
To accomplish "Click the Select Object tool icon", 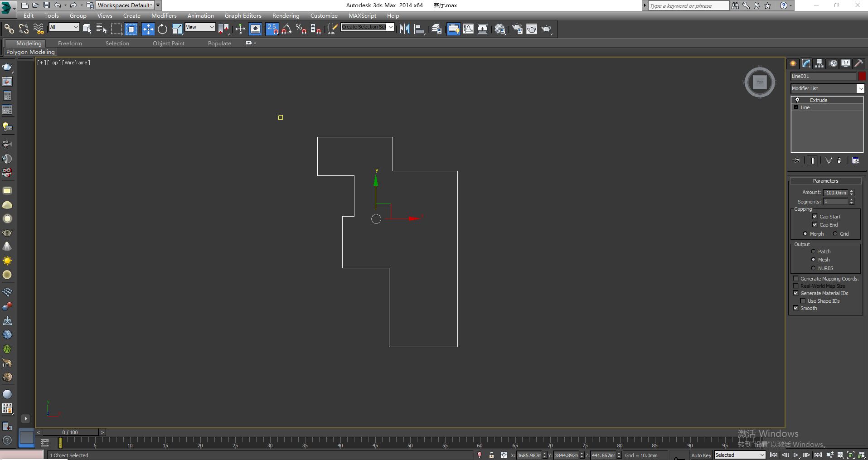I will click(x=87, y=29).
